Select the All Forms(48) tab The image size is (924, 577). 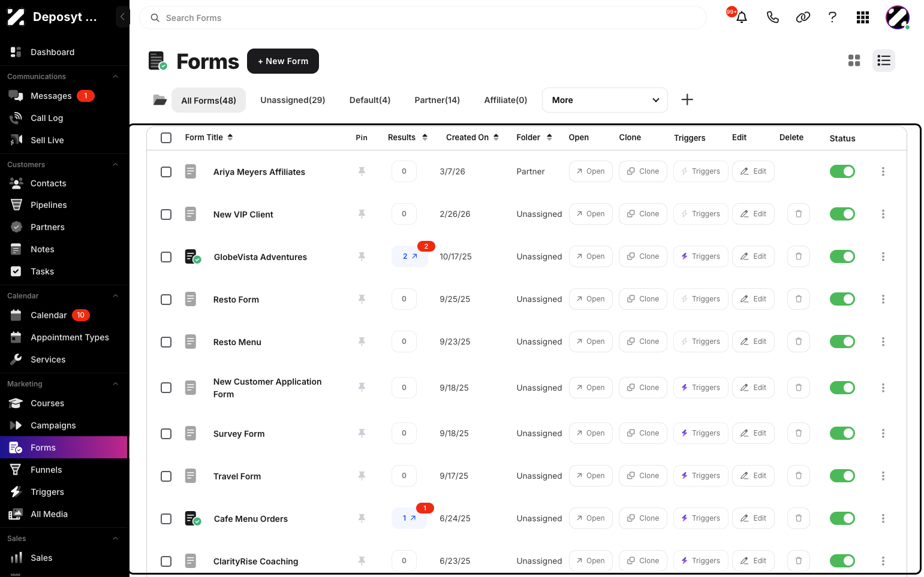point(209,100)
